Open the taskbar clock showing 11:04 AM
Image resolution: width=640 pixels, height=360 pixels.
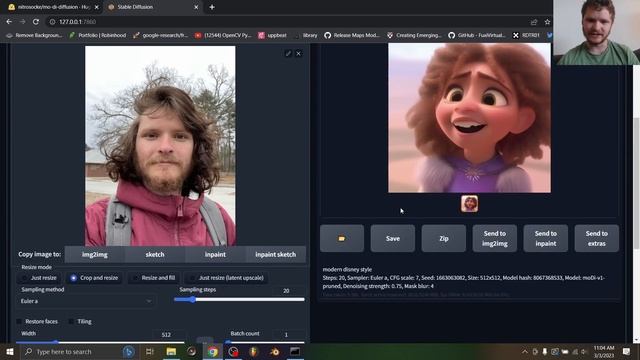(604, 351)
